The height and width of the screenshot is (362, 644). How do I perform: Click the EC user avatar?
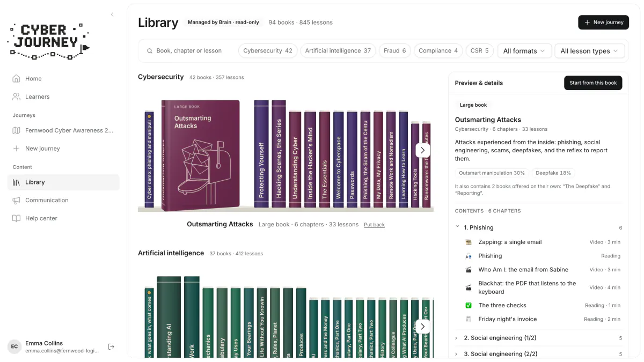point(14,346)
